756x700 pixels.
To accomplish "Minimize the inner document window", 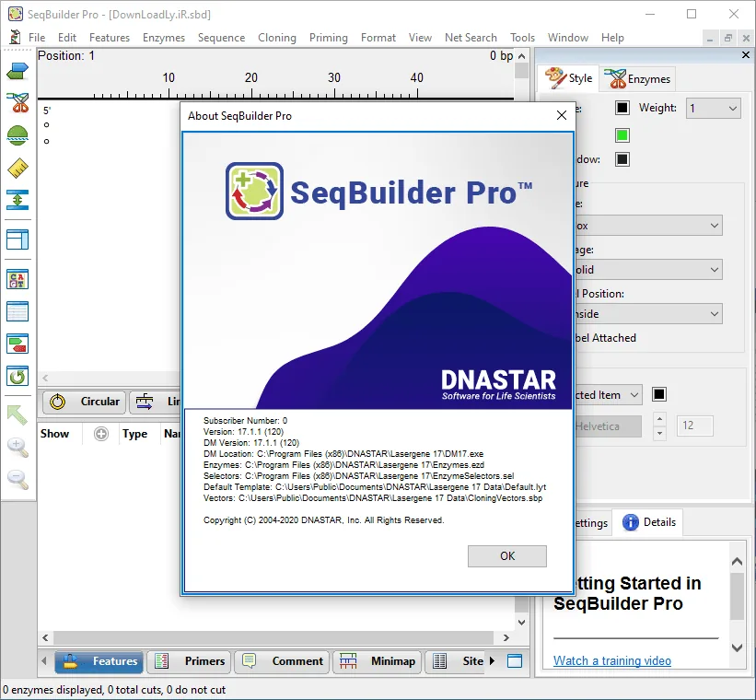I will [710, 38].
